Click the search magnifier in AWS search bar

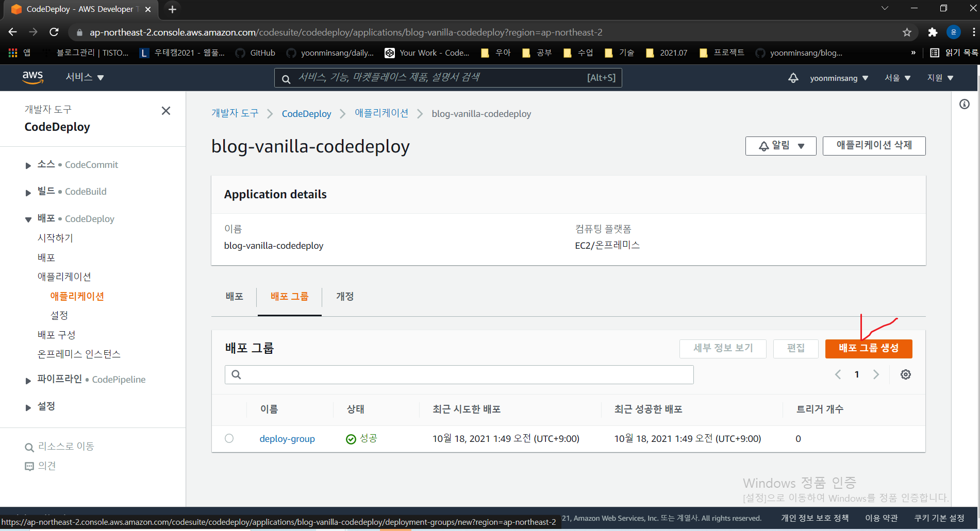pyautogui.click(x=286, y=79)
